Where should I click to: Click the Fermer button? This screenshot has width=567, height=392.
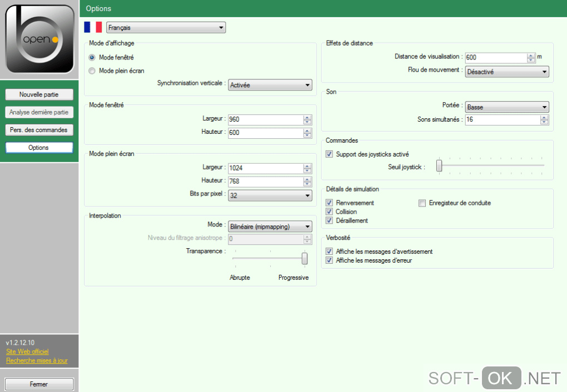39,384
